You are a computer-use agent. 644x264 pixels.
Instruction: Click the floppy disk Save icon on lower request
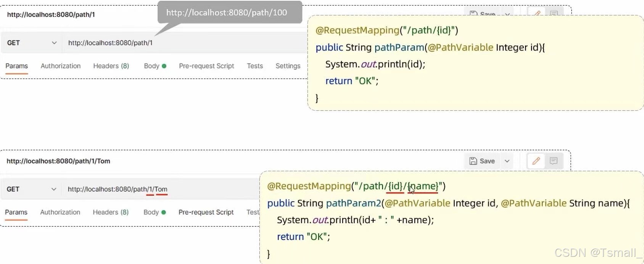click(x=473, y=161)
